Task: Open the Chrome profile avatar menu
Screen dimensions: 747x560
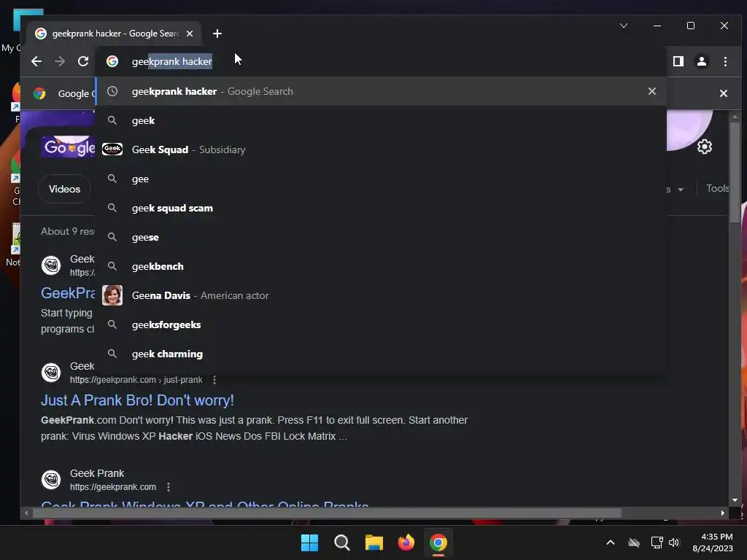Action: point(702,61)
